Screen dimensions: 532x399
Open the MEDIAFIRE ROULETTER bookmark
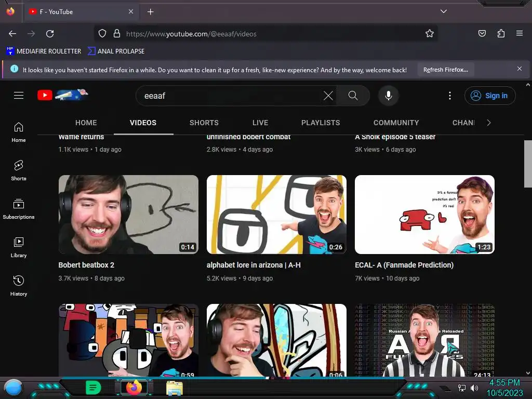pyautogui.click(x=44, y=51)
